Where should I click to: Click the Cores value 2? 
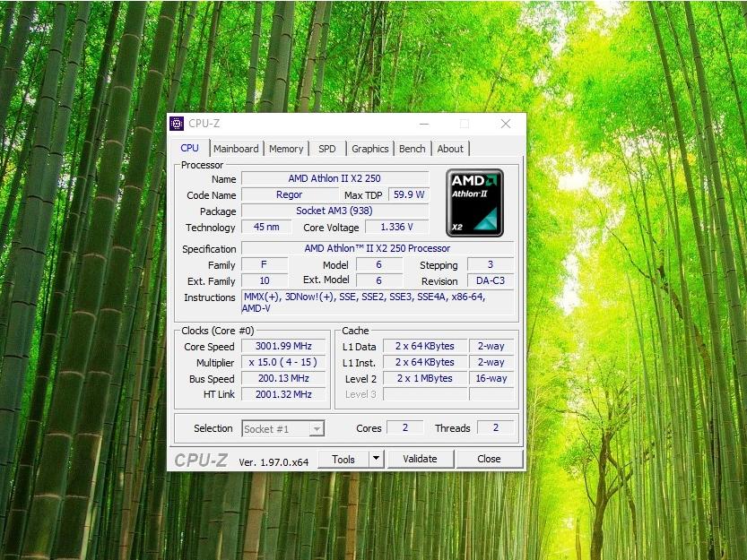tap(405, 428)
